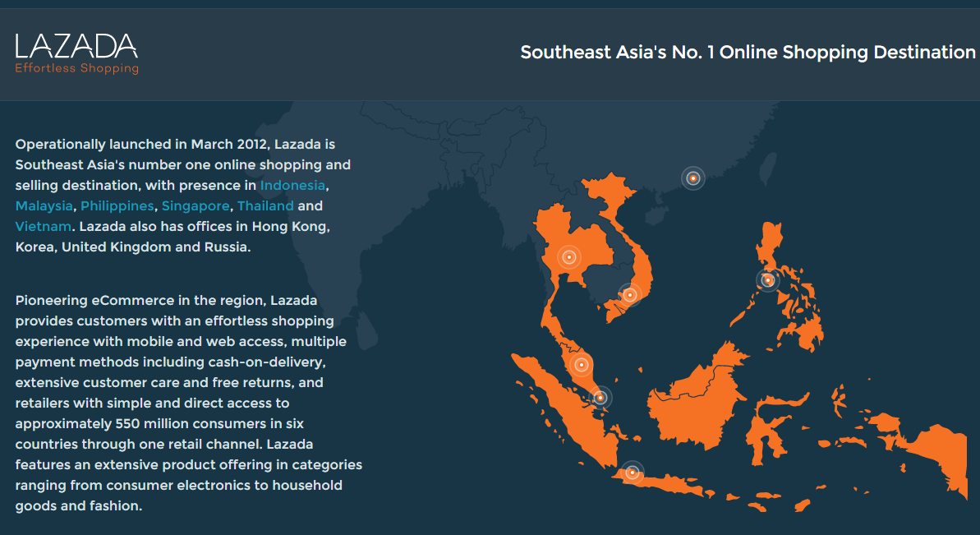
Task: Click the text 'Operationally launched in March 2012'
Action: (142, 145)
